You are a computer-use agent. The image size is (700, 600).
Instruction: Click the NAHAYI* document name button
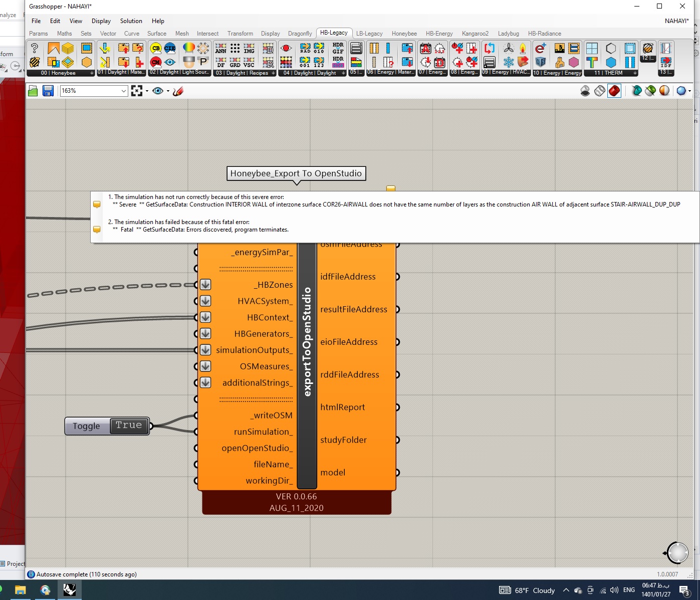coord(676,21)
